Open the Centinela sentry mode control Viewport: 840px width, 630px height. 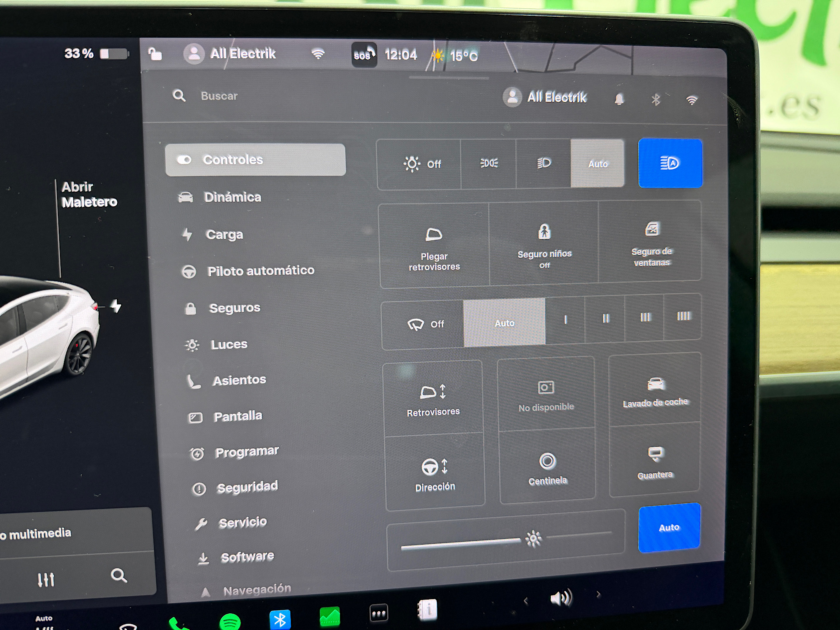coord(547,468)
